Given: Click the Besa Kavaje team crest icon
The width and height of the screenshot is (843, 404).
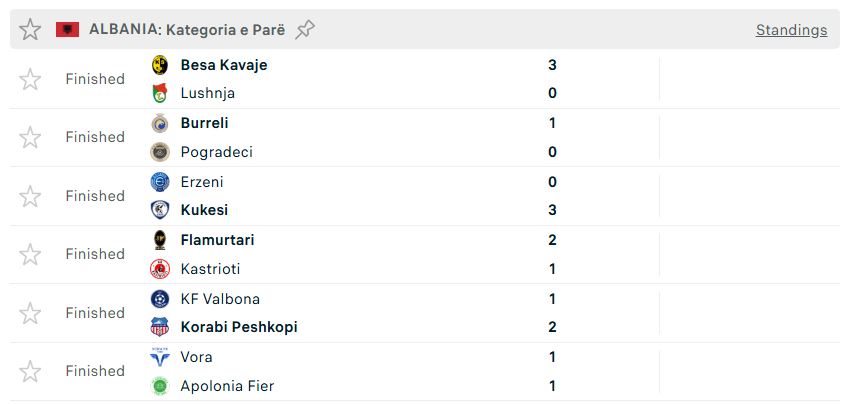Looking at the screenshot, I should (x=160, y=65).
